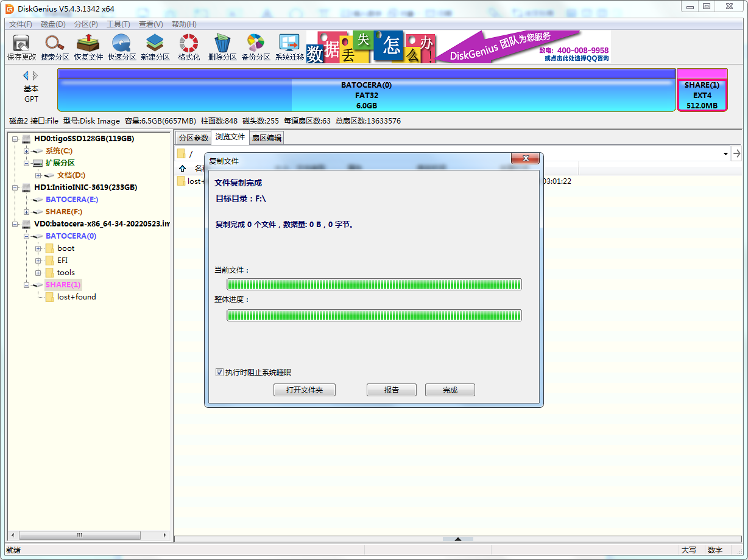
Task: Close the Copy Files (复制文件) dialog
Action: coord(525,159)
